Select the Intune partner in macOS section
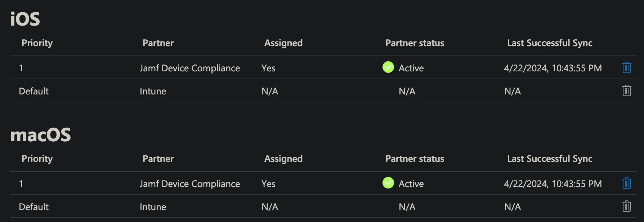Screen dimensions: 644x222 pyautogui.click(x=153, y=207)
